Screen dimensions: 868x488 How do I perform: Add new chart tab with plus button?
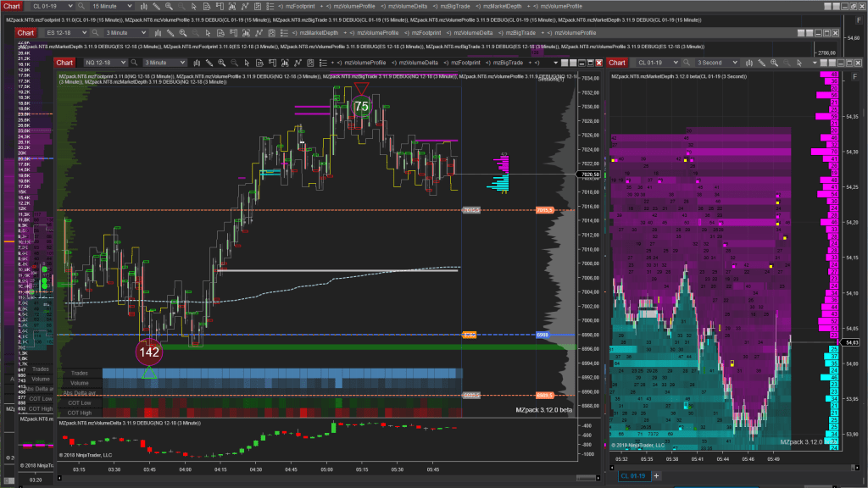point(657,476)
